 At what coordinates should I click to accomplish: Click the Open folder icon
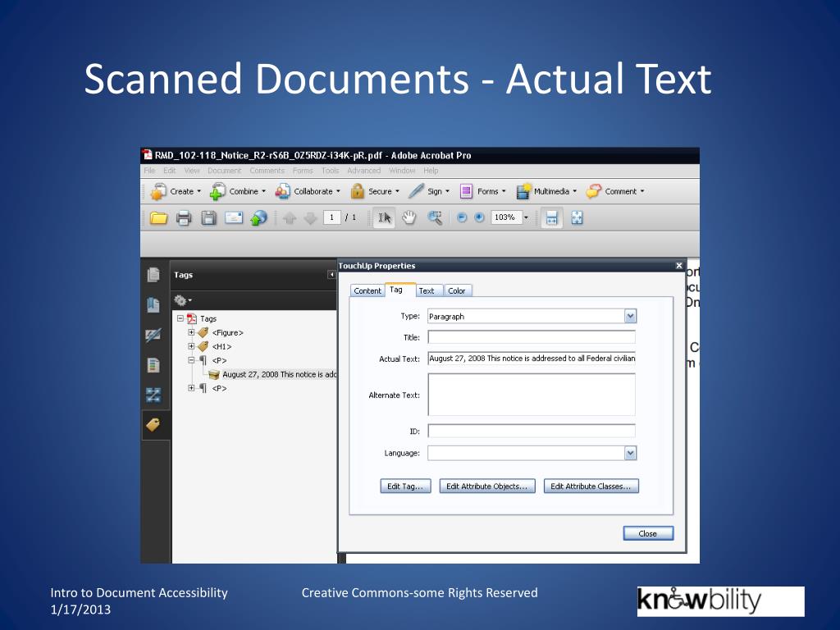coord(158,218)
